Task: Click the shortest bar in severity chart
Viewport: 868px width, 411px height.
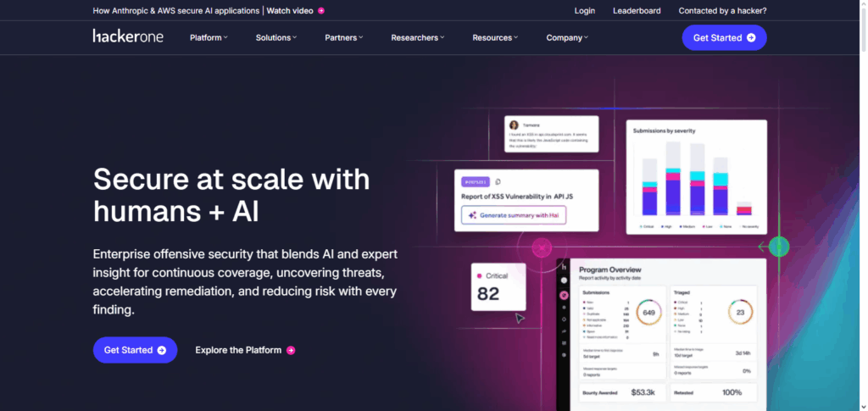Action: click(744, 208)
